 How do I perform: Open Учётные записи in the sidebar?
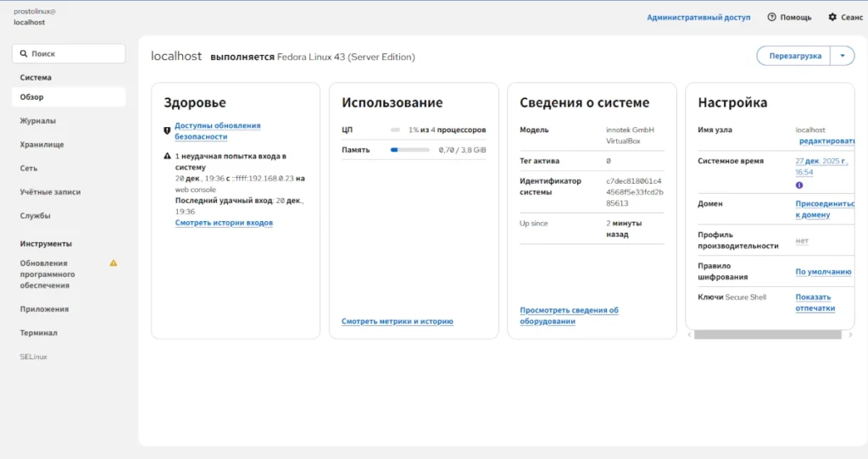(x=69, y=192)
